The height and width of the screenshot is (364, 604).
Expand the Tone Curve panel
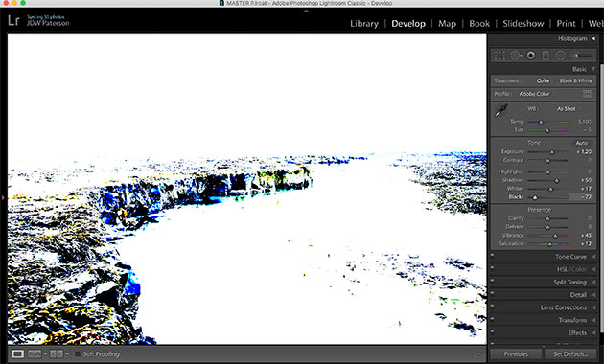pos(593,257)
